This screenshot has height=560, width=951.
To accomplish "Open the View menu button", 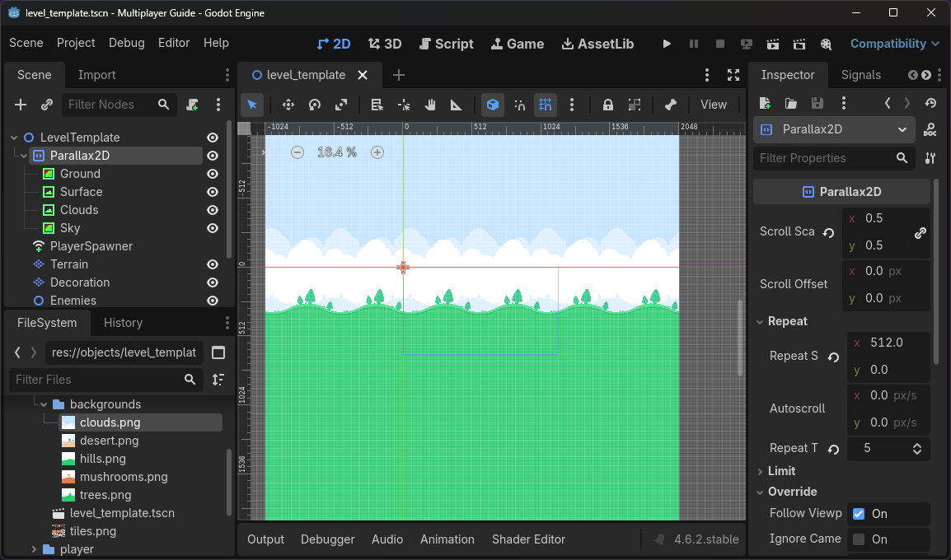I will (x=714, y=105).
